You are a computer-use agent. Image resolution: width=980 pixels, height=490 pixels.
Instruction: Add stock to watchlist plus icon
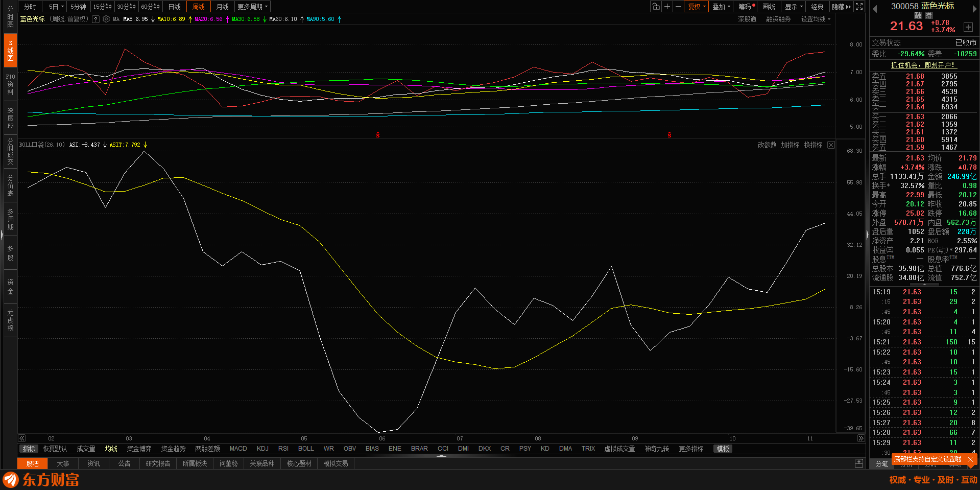[968, 27]
